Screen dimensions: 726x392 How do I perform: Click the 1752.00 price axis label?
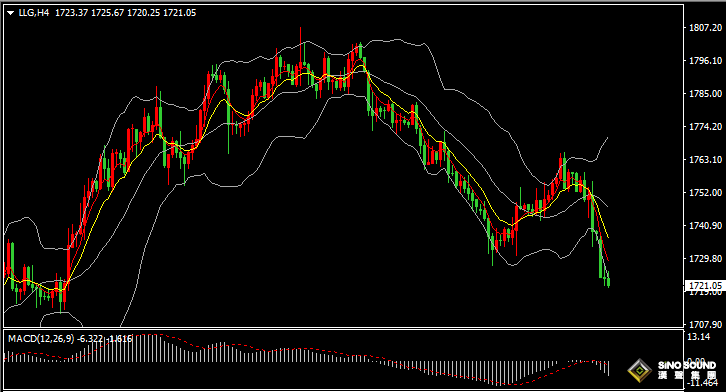(x=706, y=193)
